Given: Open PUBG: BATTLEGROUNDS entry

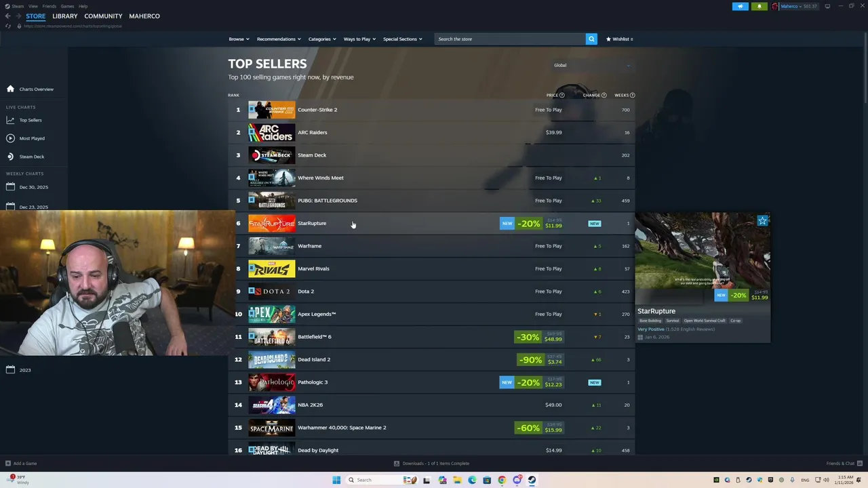Looking at the screenshot, I should pyautogui.click(x=431, y=201).
